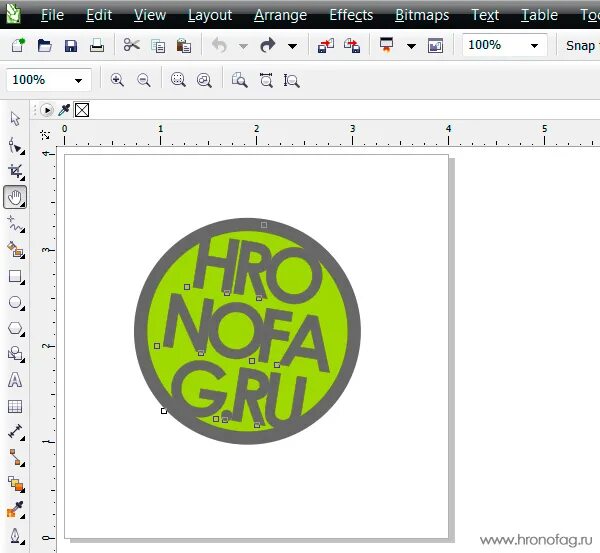Screen dimensions: 600x553
Task: Open the zoom toolbar 100% dropdown
Action: point(78,80)
